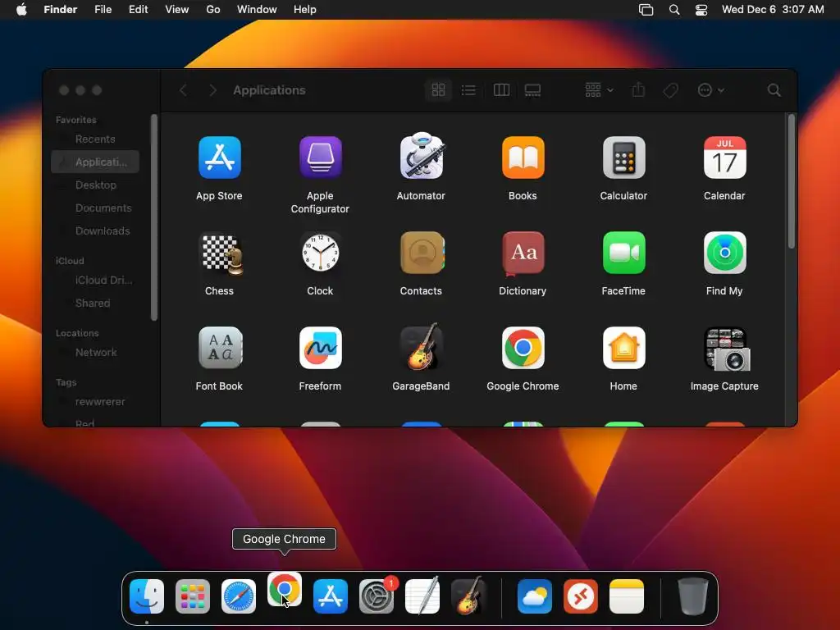840x630 pixels.
Task: Switch Finder to list view
Action: [x=468, y=90]
